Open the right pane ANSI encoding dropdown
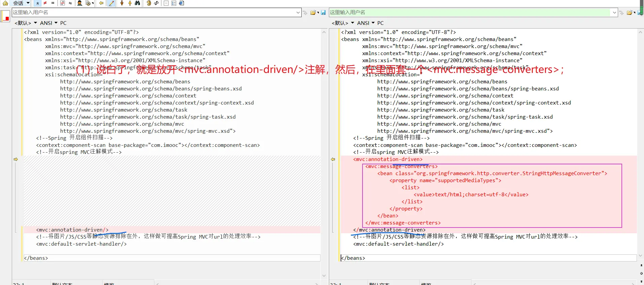The image size is (644, 285). point(366,23)
